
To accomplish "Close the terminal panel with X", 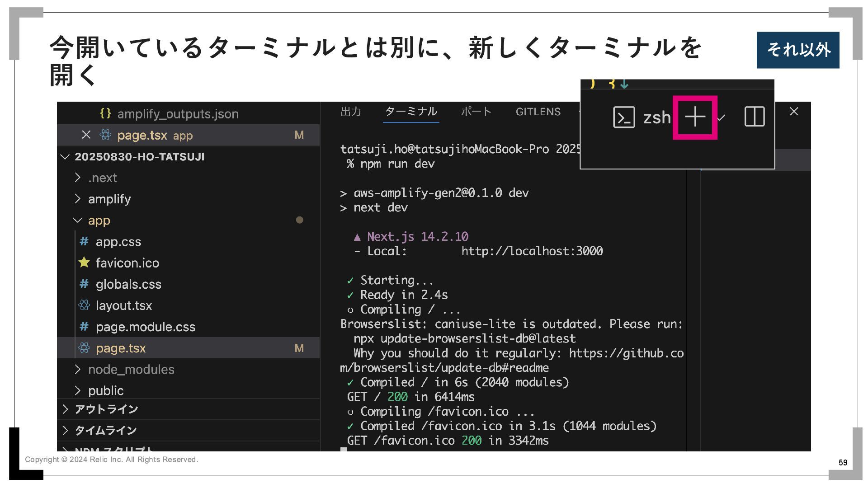I will point(794,111).
